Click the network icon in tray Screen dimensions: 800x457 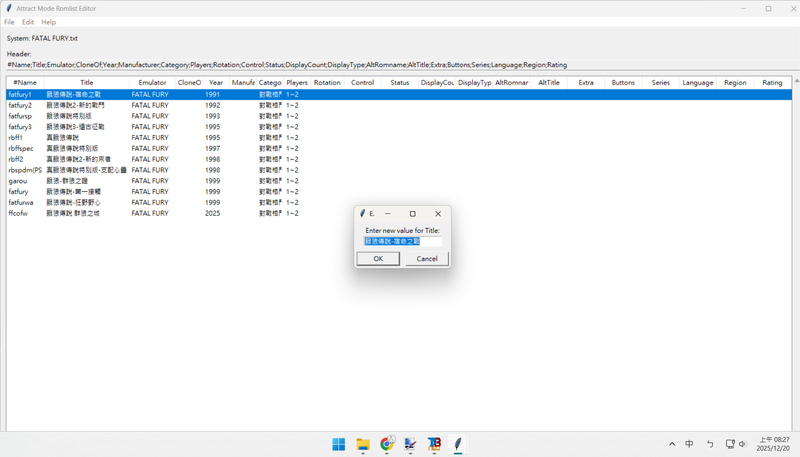pyautogui.click(x=730, y=444)
